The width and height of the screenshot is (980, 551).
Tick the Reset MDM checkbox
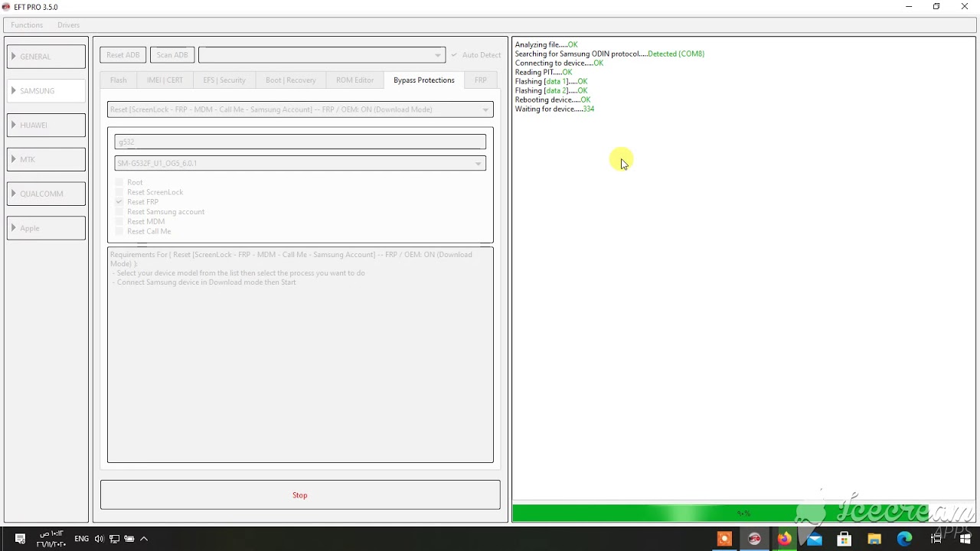tap(119, 222)
